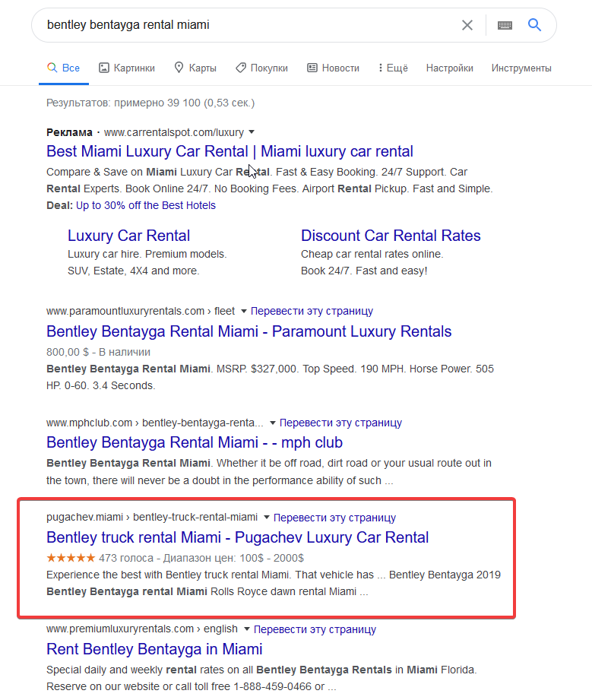Translate the mphclub.com page via Перевести эту страницу
This screenshot has height=700, width=592.
click(x=340, y=423)
